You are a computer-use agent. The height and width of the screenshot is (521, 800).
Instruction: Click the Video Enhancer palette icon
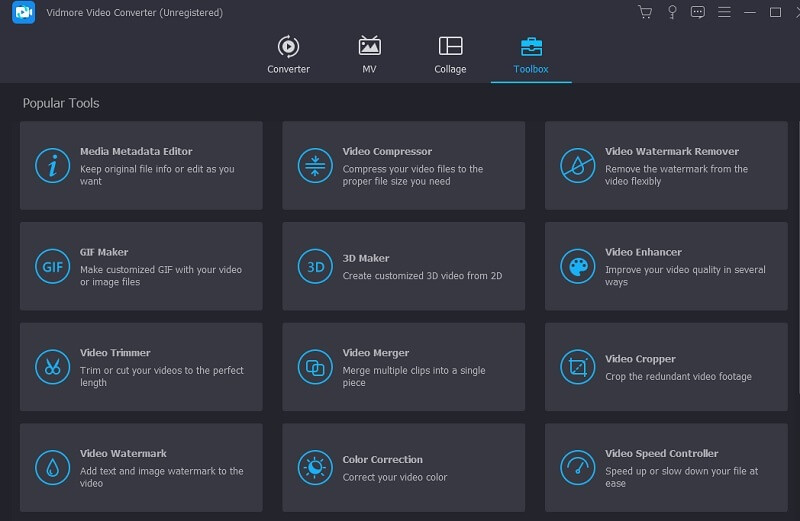[x=577, y=267]
